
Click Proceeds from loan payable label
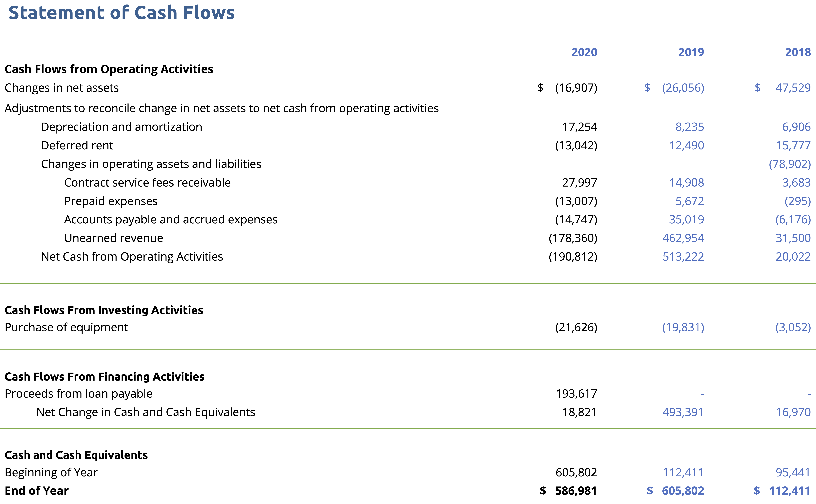79,394
